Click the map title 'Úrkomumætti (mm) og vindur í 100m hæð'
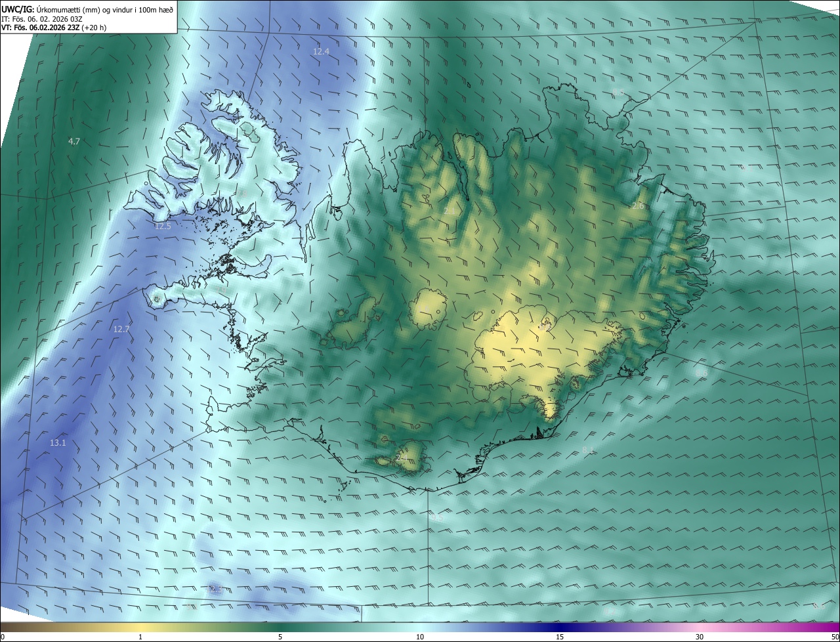The width and height of the screenshot is (840, 642). (104, 9)
